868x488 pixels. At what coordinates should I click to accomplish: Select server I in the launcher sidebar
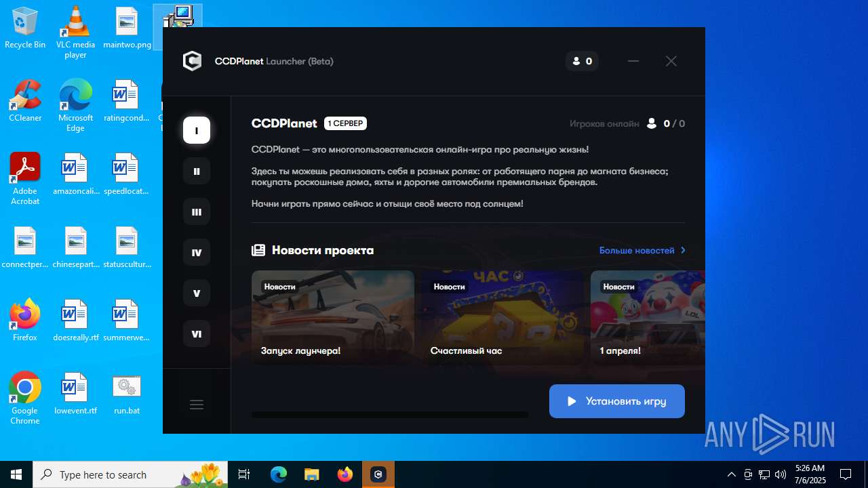tap(197, 130)
